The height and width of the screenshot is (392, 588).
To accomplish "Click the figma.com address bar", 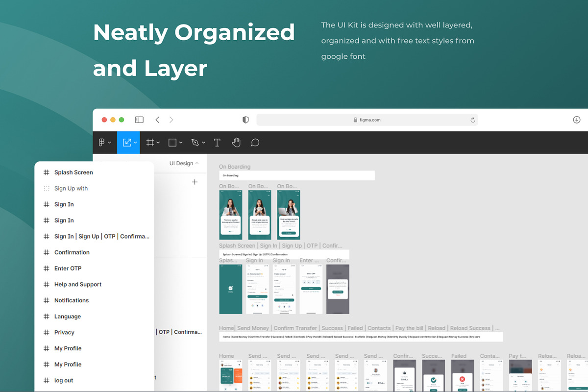I will click(367, 120).
